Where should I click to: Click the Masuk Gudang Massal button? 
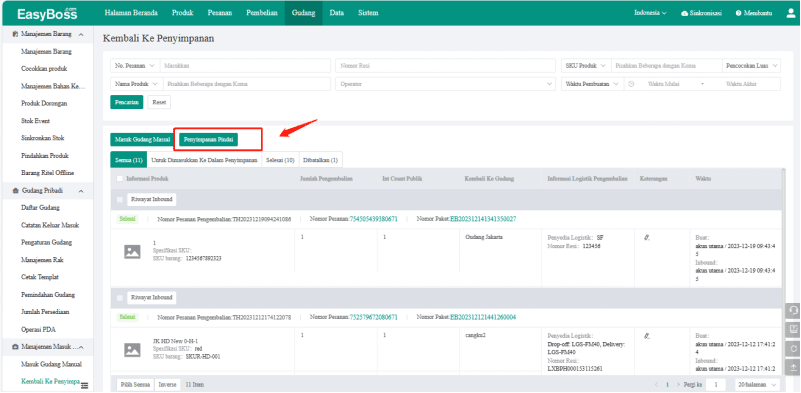click(x=143, y=140)
